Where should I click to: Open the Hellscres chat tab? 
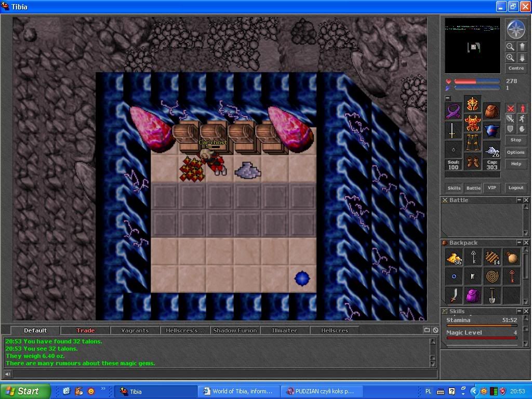335,330
